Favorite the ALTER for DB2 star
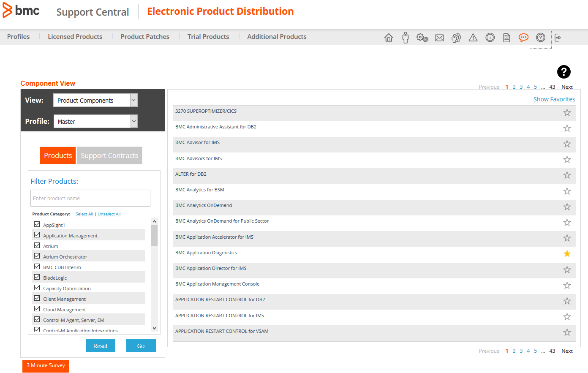This screenshot has height=373, width=588. coord(567,175)
